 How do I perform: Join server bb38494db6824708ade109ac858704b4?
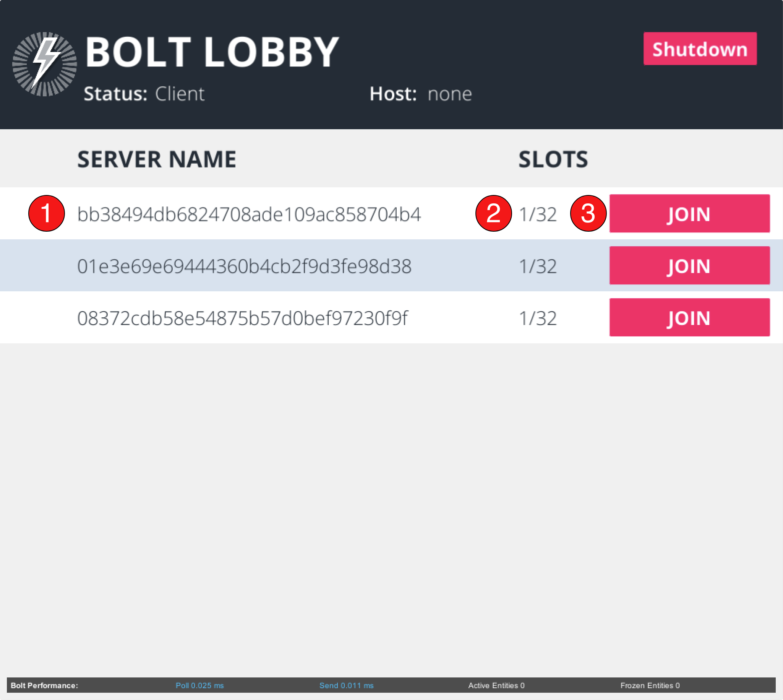690,213
